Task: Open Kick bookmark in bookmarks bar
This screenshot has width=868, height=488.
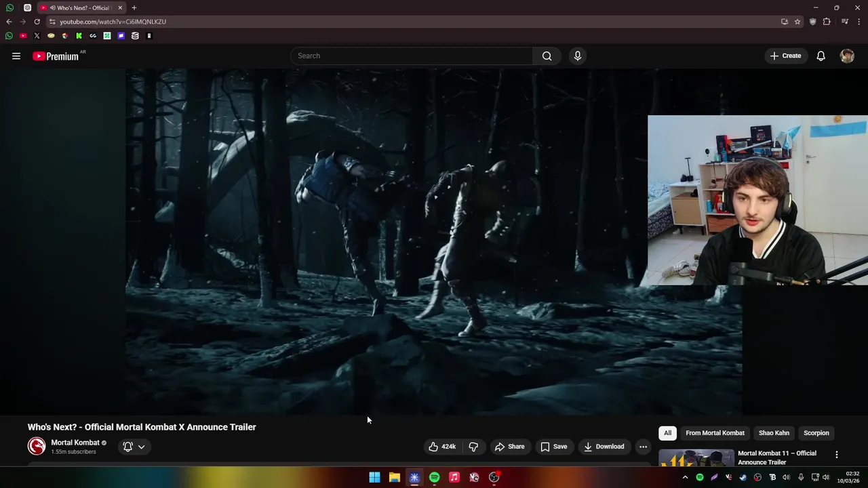Action: (79, 36)
